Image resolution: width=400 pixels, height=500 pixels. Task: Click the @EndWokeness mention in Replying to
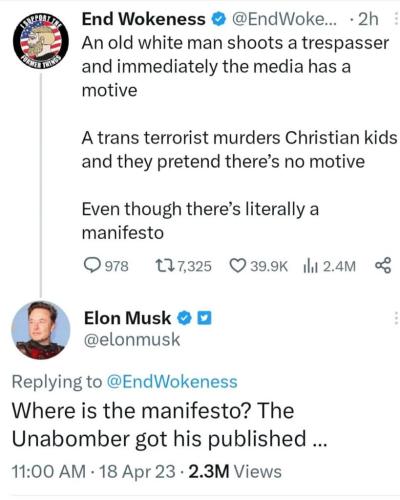[172, 382]
